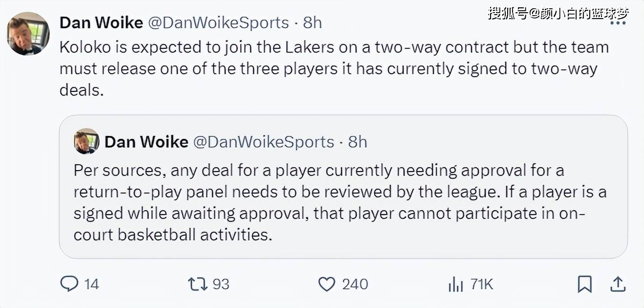
Task: Click the 8h timestamp of main tweet
Action: click(313, 22)
